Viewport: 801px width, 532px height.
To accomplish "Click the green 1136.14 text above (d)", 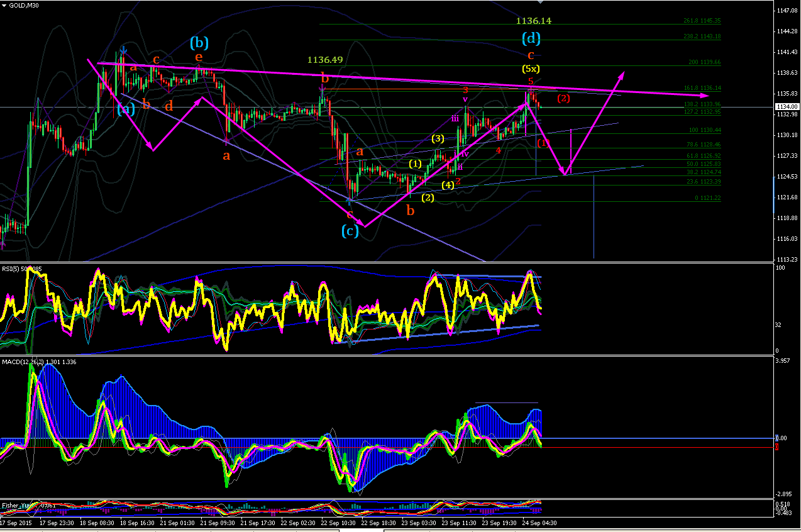I will pyautogui.click(x=534, y=21).
